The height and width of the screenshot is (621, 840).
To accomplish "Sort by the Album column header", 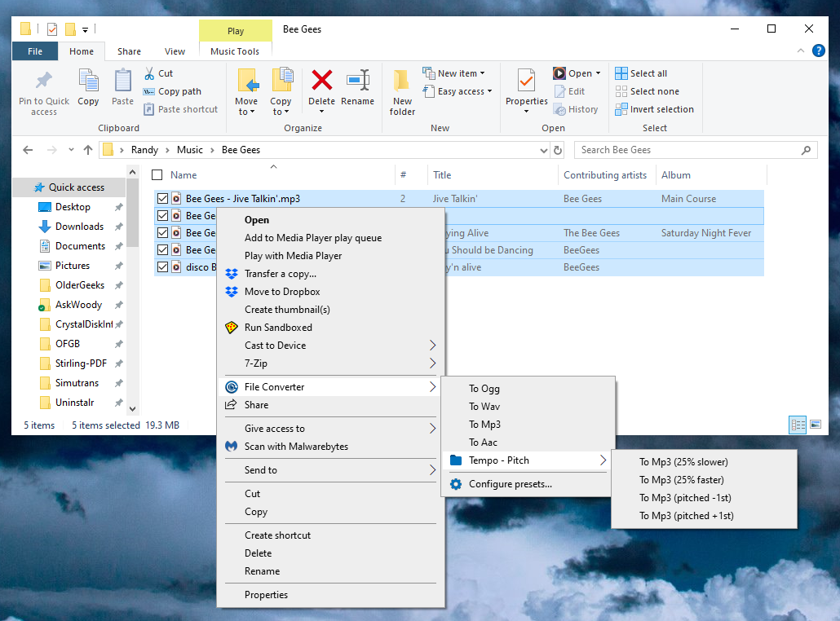I will point(711,175).
